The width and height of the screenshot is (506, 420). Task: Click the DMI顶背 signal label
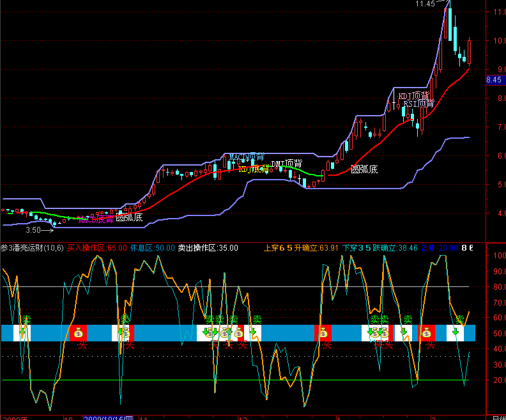coord(287,164)
